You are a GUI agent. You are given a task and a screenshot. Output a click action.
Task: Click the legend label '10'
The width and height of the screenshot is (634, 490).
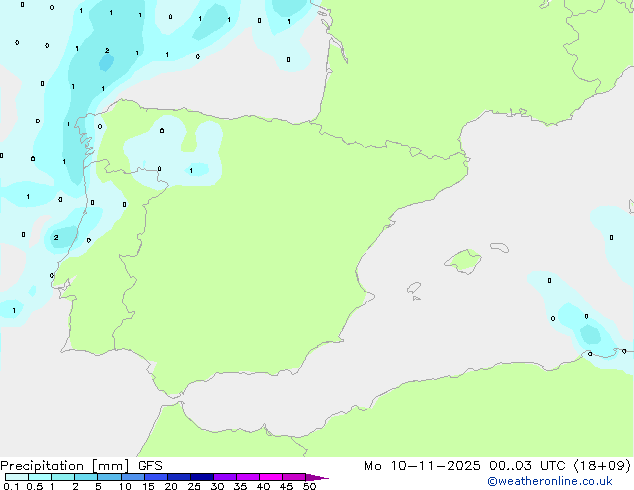point(125,486)
